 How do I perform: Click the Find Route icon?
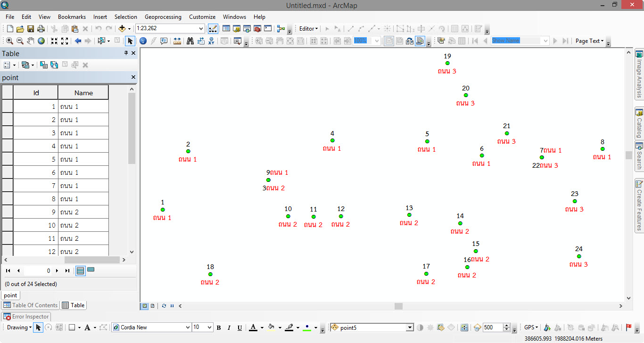tap(201, 41)
